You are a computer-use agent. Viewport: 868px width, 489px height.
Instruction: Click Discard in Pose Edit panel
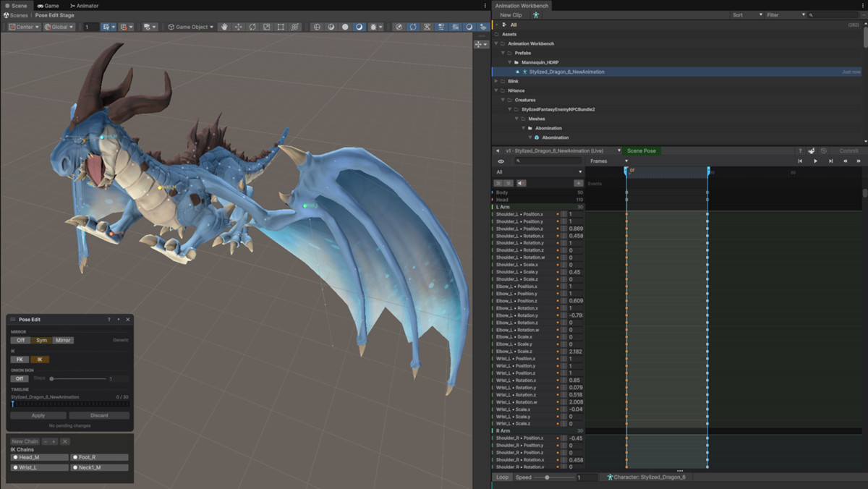[99, 416]
